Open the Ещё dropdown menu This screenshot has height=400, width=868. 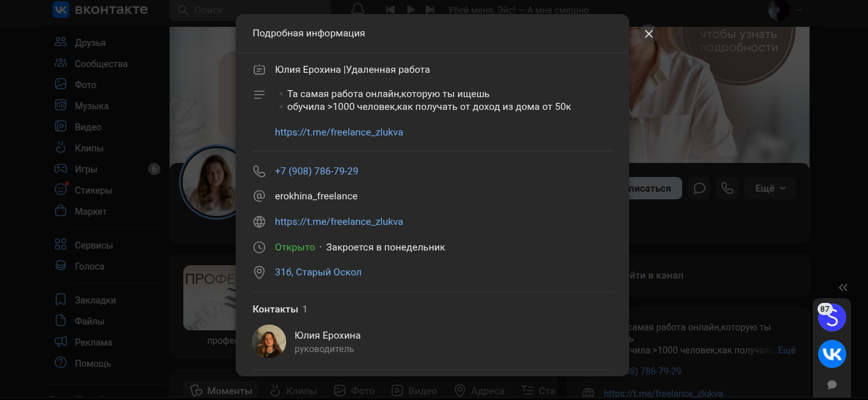pos(770,188)
